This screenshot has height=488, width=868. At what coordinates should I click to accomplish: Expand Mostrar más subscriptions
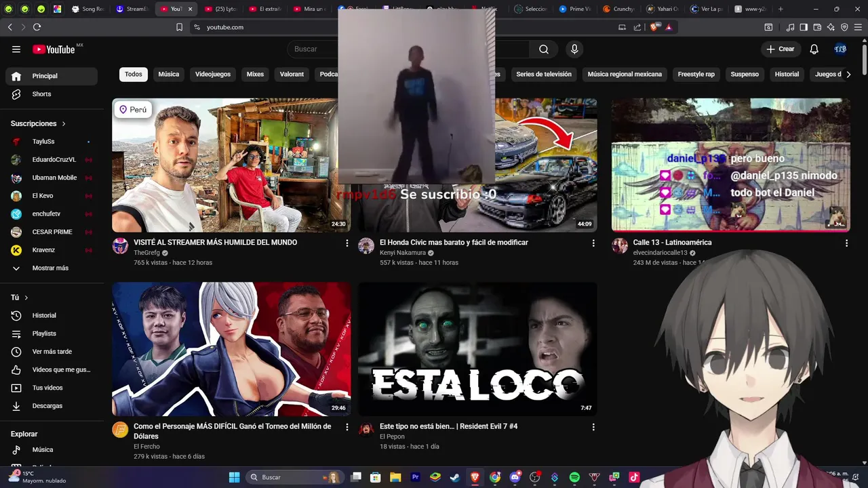click(52, 268)
